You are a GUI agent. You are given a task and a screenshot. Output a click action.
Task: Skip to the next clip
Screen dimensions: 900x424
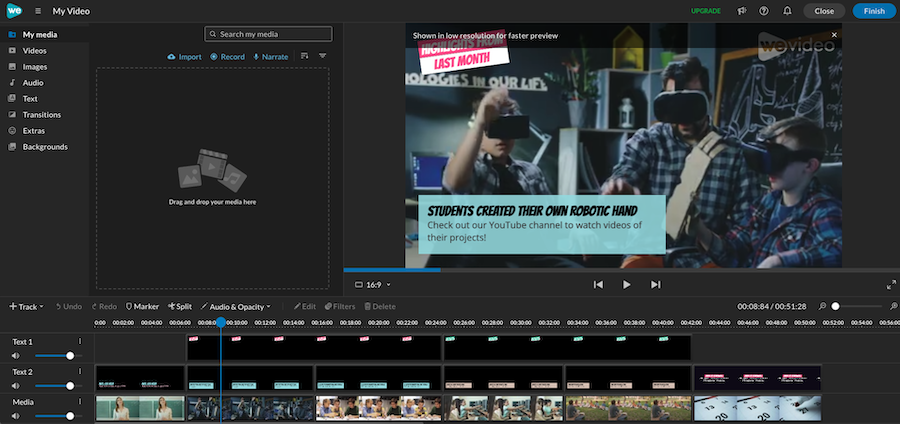pyautogui.click(x=656, y=285)
